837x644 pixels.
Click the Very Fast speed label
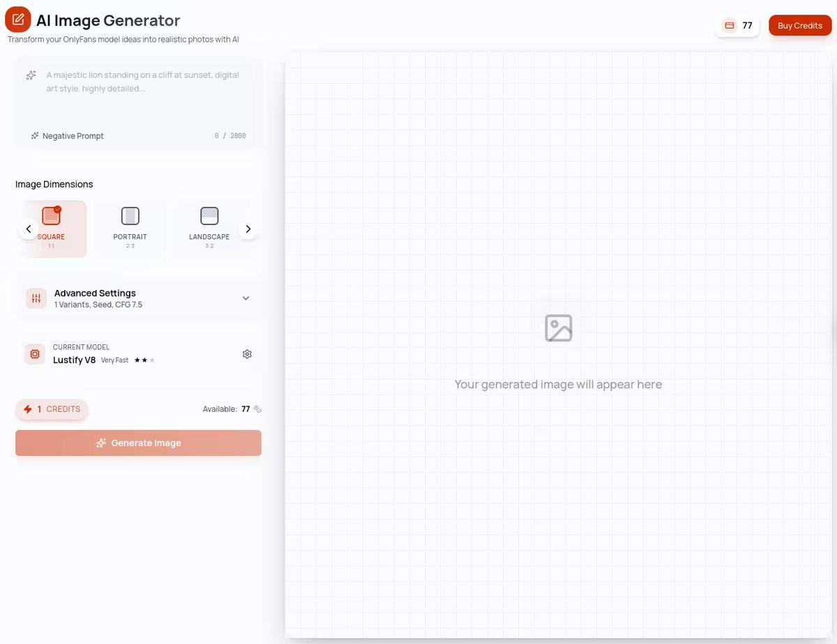[x=114, y=360]
